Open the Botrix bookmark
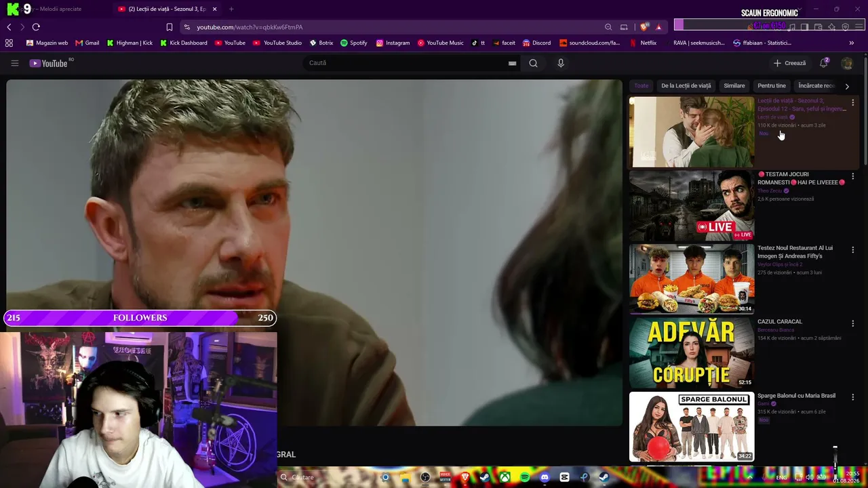The height and width of the screenshot is (488, 868). [321, 43]
